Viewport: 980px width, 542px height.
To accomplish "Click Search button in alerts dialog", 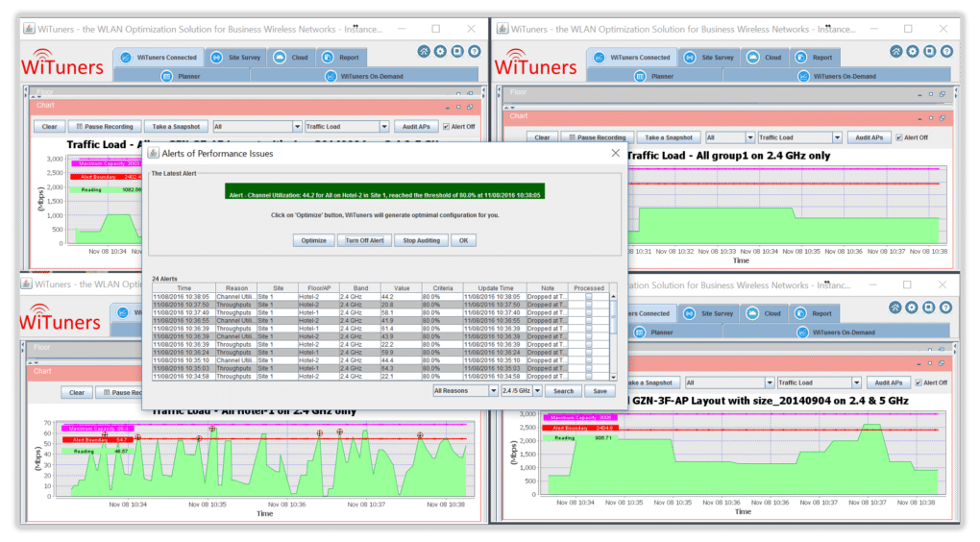I will [563, 391].
